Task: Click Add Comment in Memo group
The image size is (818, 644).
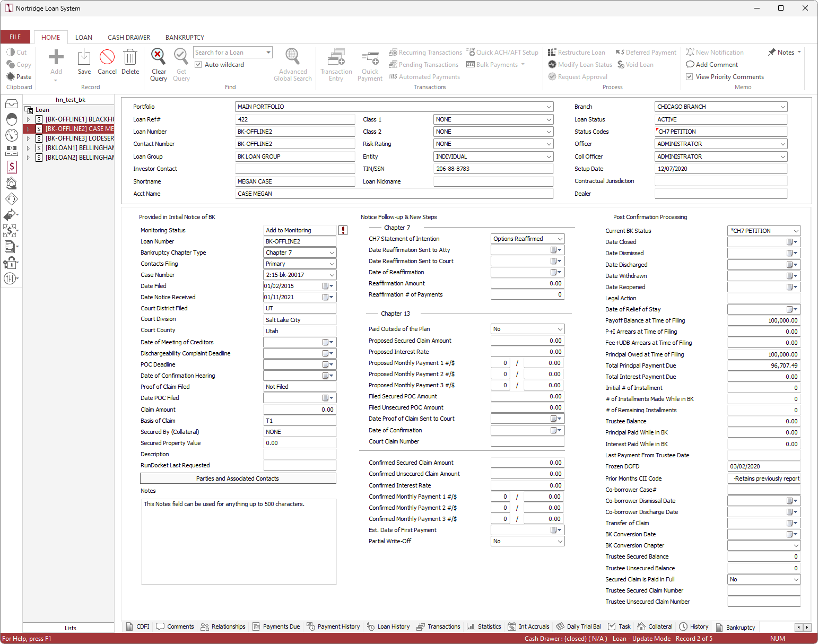Action: [712, 65]
